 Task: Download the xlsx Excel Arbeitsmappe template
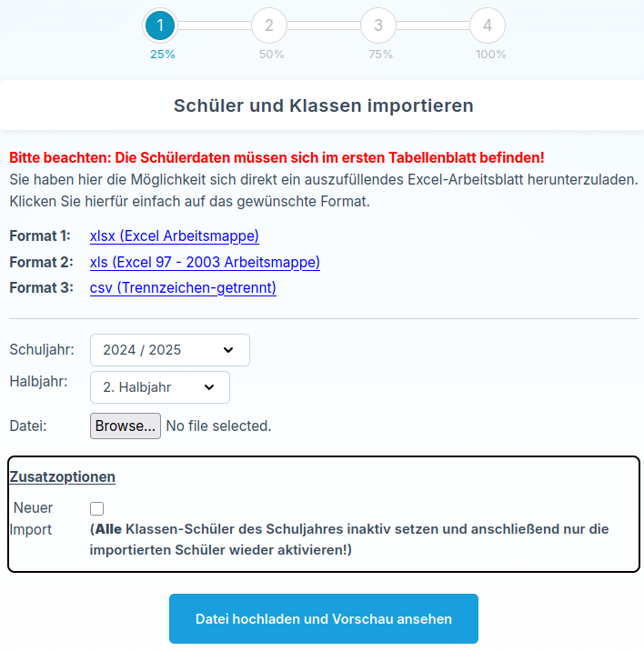(x=175, y=236)
